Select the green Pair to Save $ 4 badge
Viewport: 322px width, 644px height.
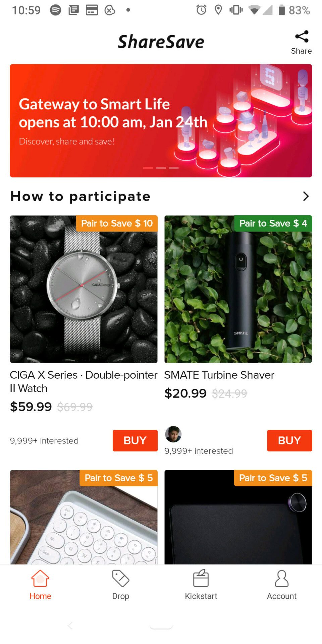click(x=273, y=223)
